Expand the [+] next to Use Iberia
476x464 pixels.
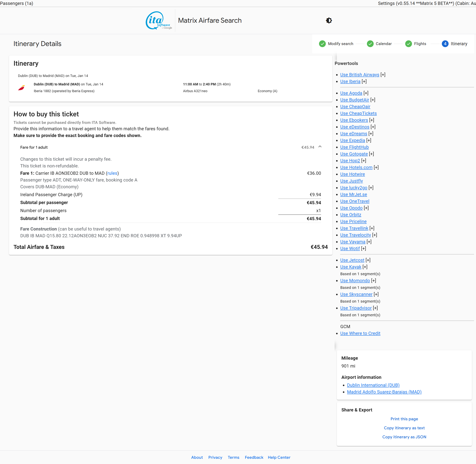click(364, 81)
